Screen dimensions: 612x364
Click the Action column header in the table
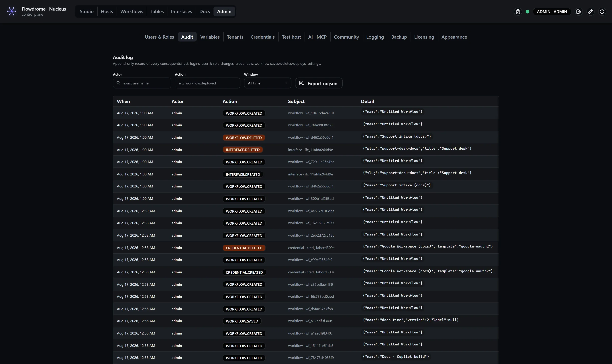tap(229, 101)
